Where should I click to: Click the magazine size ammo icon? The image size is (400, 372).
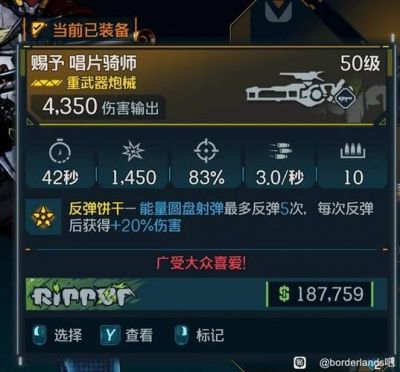[353, 152]
